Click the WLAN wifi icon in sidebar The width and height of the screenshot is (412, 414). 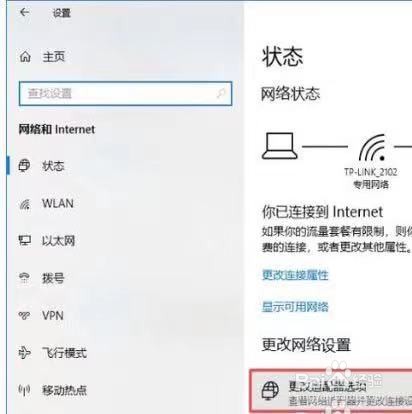(x=25, y=204)
